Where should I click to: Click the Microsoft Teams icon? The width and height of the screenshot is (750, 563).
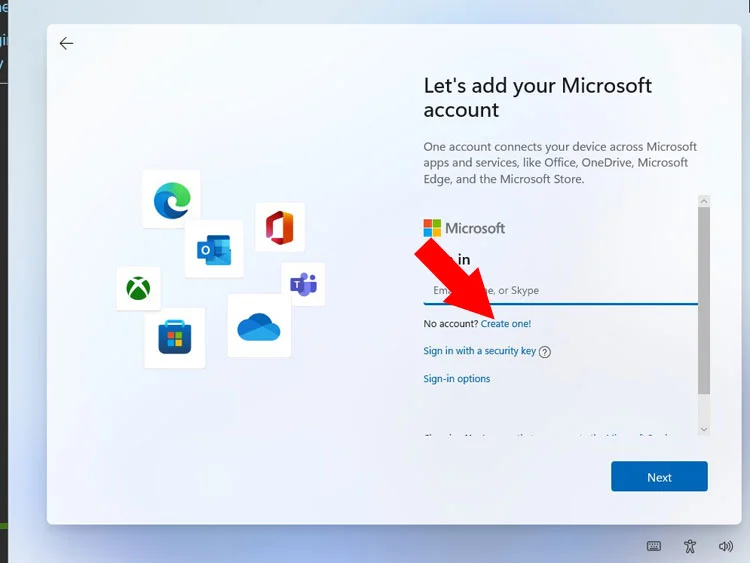pos(303,284)
